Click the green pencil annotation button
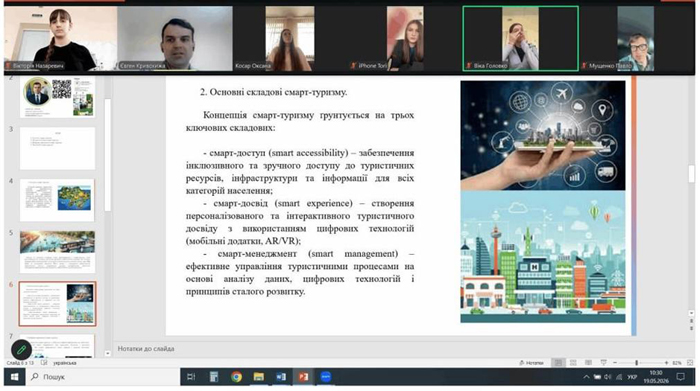 21,350
